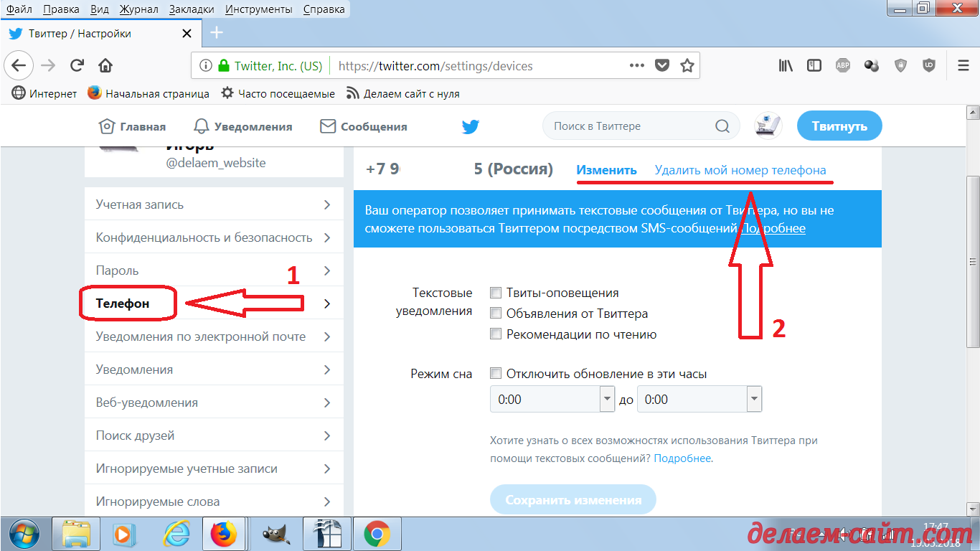Open the Правка menu

[61, 9]
